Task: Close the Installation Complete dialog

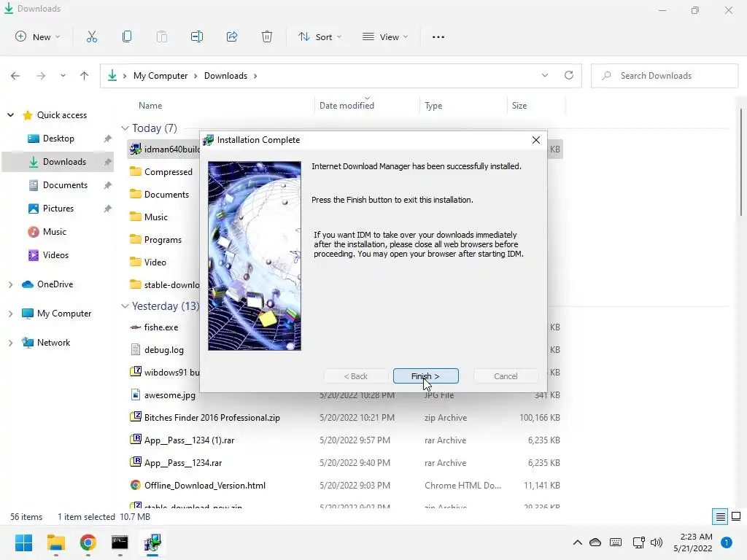Action: (x=536, y=139)
